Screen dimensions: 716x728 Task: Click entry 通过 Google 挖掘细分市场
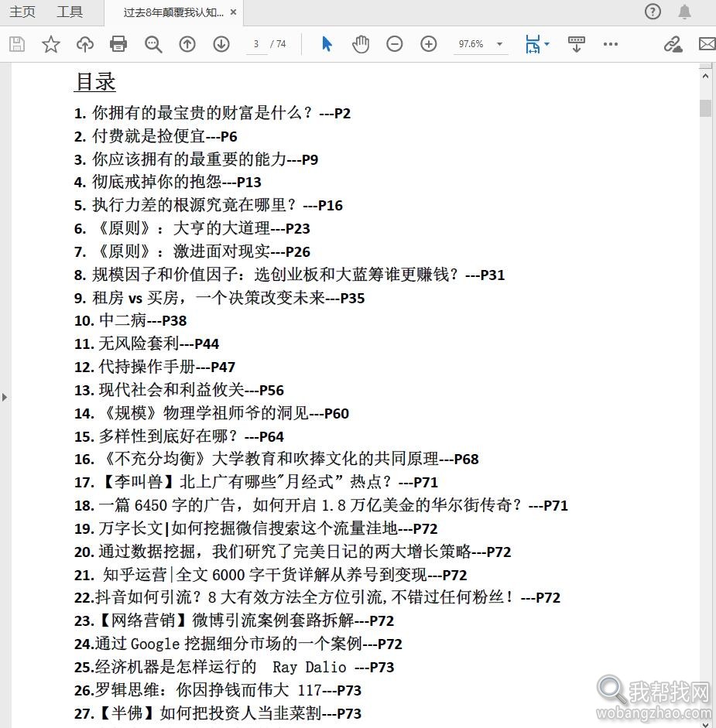[x=238, y=644]
